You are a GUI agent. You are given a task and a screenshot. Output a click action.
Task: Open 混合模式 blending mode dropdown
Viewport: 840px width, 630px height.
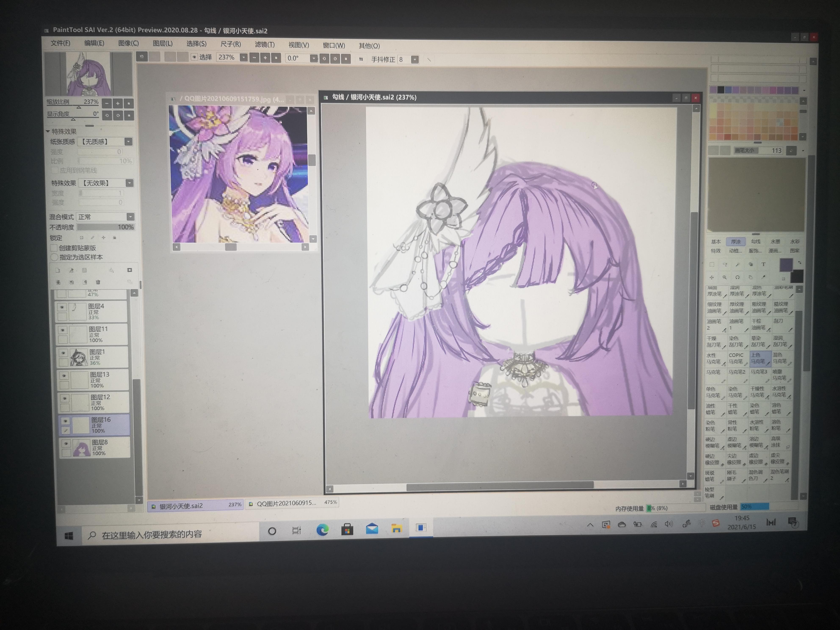130,217
